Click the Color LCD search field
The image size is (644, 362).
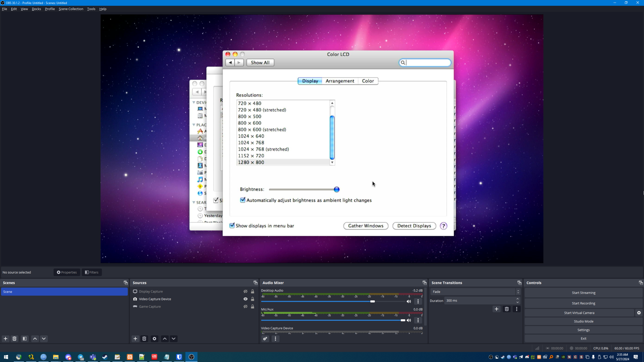[x=425, y=63]
